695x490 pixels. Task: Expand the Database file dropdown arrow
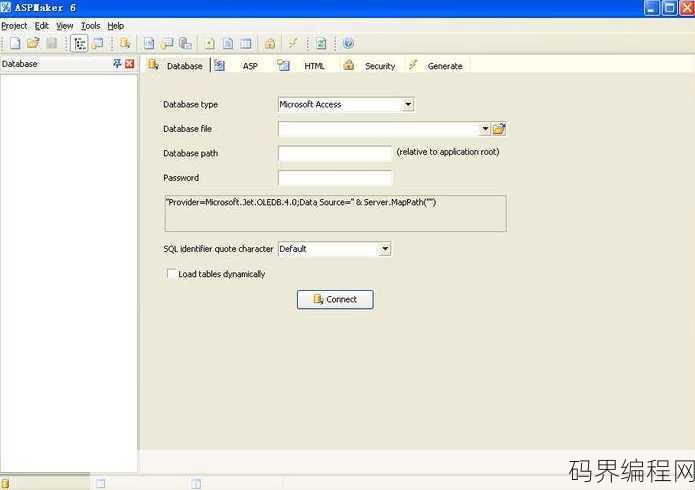pos(485,129)
